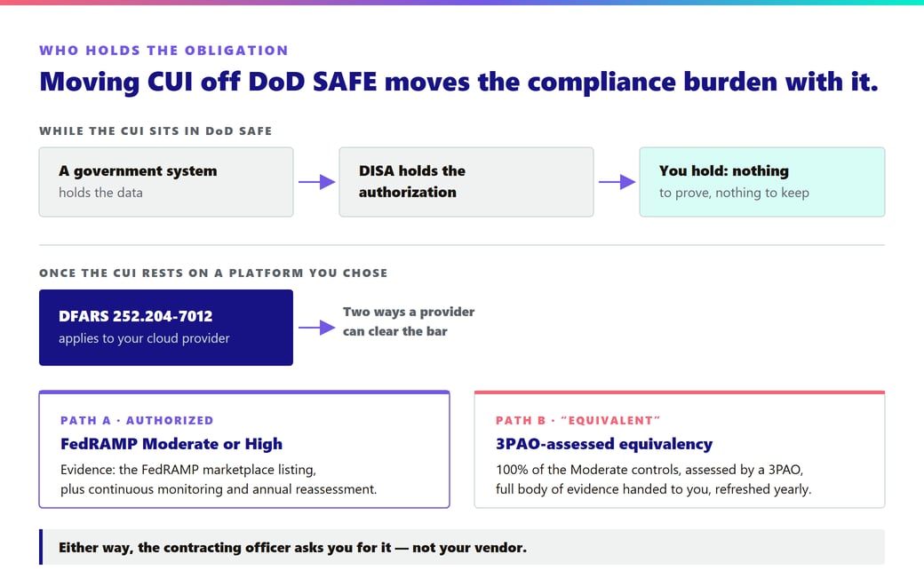Click the '3PAO-assessed equivalency' heading
Viewport: 924px width, 586px height.
click(x=604, y=443)
